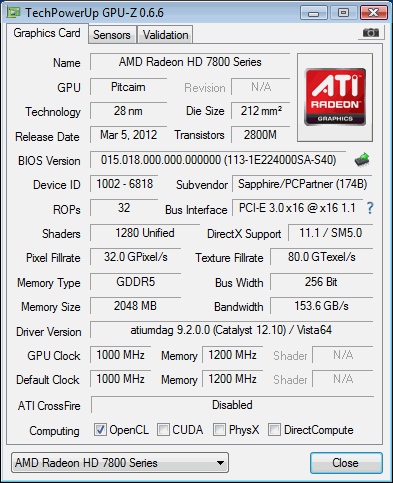Toggle the DirectCompute checkbox
The width and height of the screenshot is (393, 483).
(x=274, y=430)
